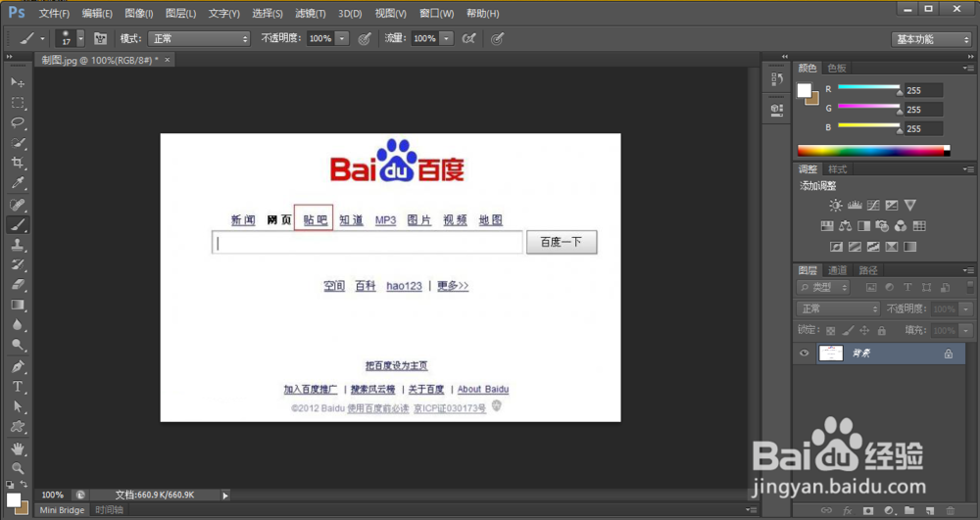Open the History panel icon

[777, 78]
